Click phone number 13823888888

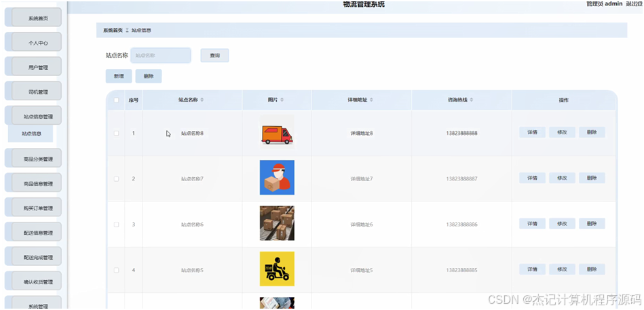point(461,133)
